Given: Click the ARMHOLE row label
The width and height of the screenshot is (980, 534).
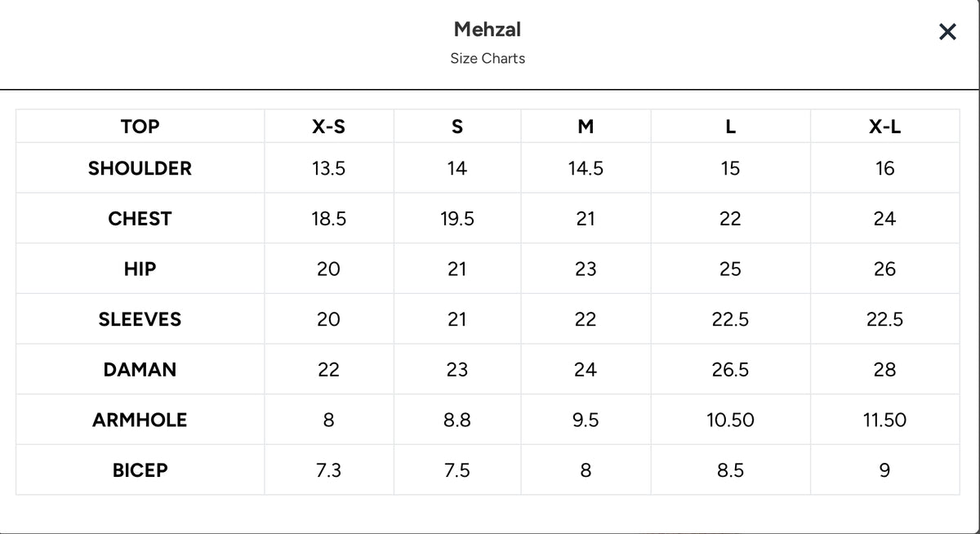Looking at the screenshot, I should [x=140, y=420].
